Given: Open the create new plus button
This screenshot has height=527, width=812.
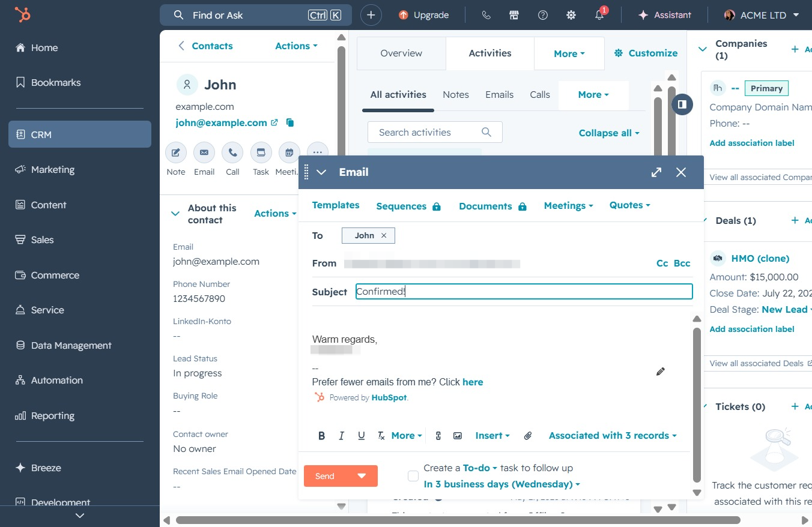Looking at the screenshot, I should [x=371, y=15].
